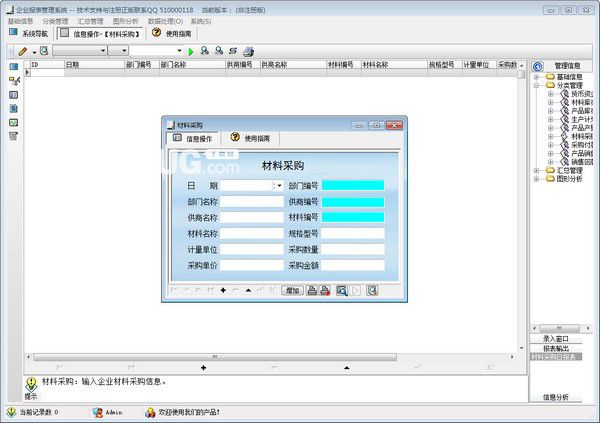Click the green chart icon in left sidebar
This screenshot has height=423, width=600.
13,122
